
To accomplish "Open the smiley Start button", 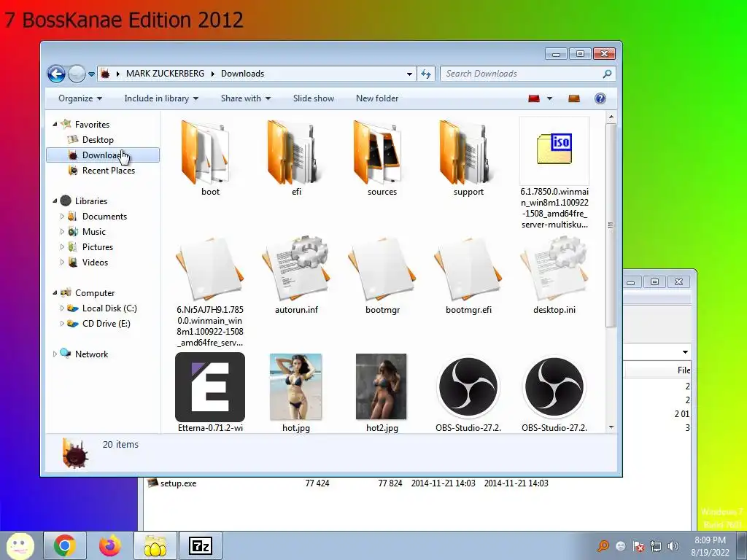I will [20, 545].
